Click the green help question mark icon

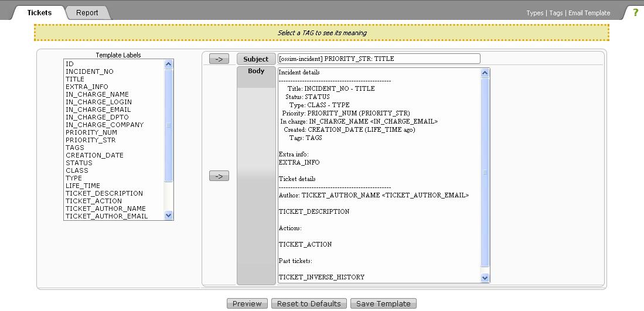pos(635,12)
